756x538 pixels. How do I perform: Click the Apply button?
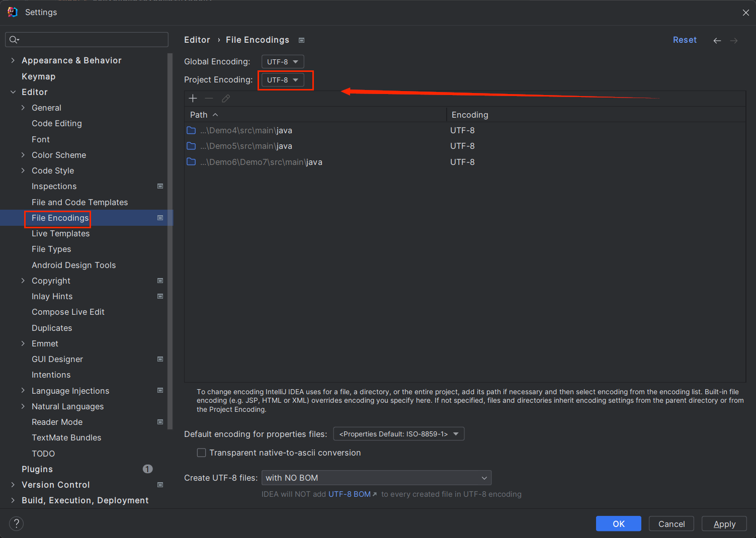point(724,523)
